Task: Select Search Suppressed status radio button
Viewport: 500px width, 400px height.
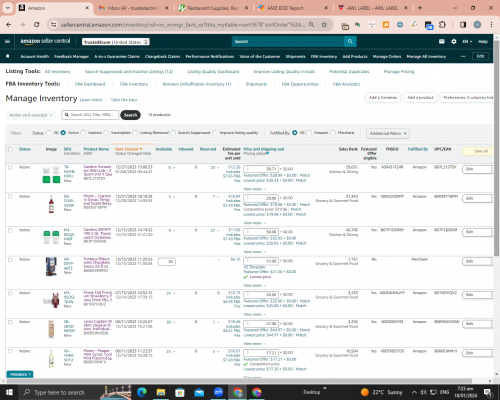Action: click(173, 133)
